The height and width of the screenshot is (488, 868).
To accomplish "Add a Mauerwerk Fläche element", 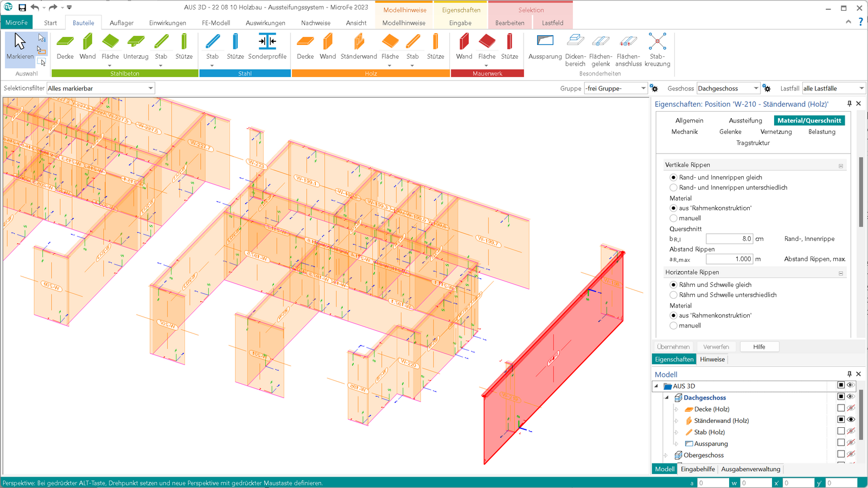I will 487,47.
